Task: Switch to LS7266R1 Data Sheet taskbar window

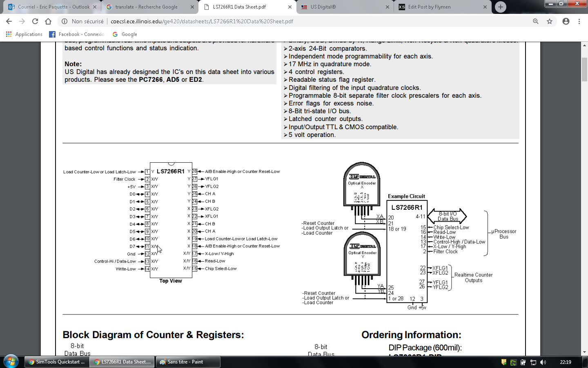Action: point(122,362)
